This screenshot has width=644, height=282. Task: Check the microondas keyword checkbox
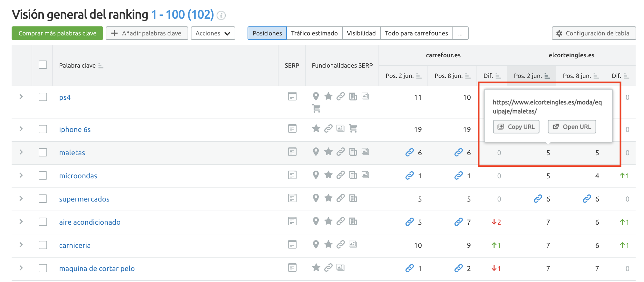[x=43, y=175]
